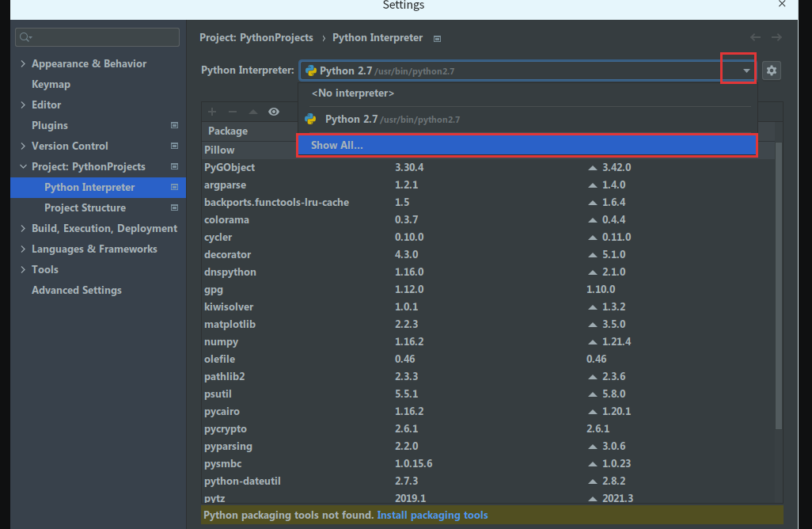Select the cycler package row

pyautogui.click(x=488, y=238)
